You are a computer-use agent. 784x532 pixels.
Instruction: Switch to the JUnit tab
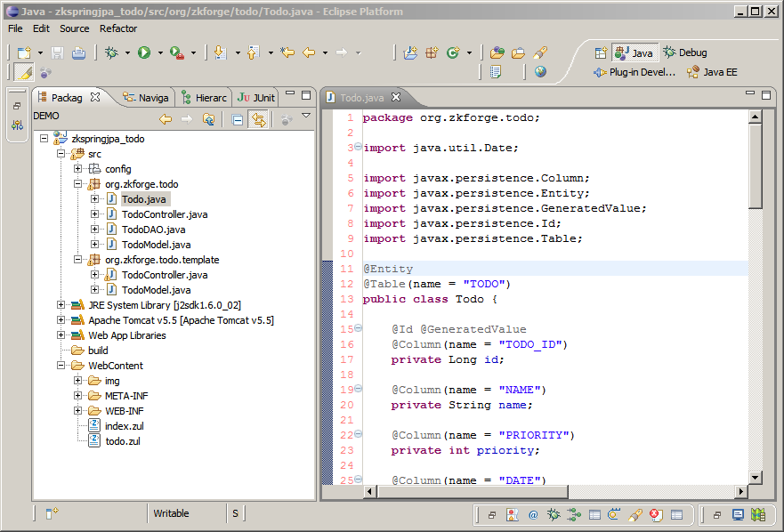click(x=256, y=98)
